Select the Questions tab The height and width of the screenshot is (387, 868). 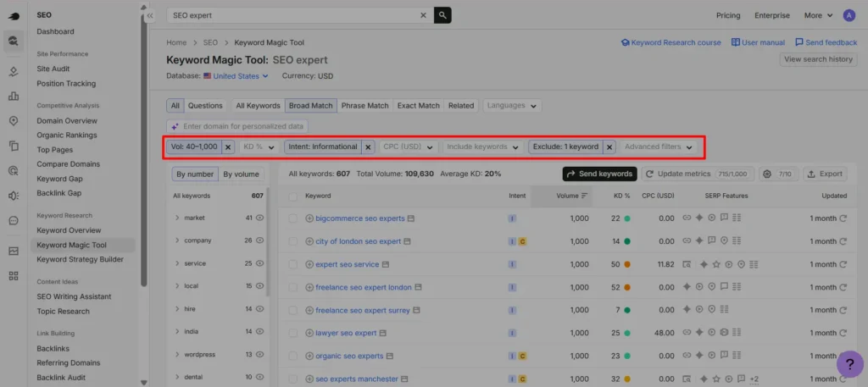[x=205, y=106]
